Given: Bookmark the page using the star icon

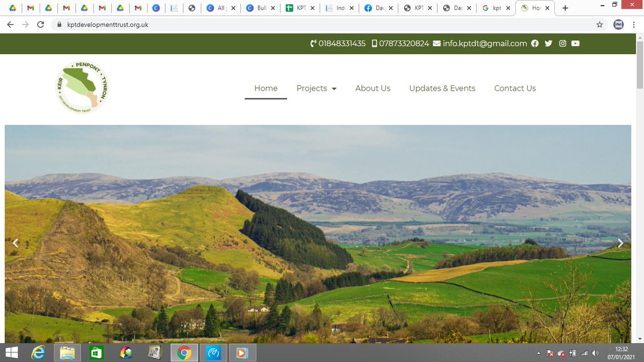Looking at the screenshot, I should [x=601, y=24].
